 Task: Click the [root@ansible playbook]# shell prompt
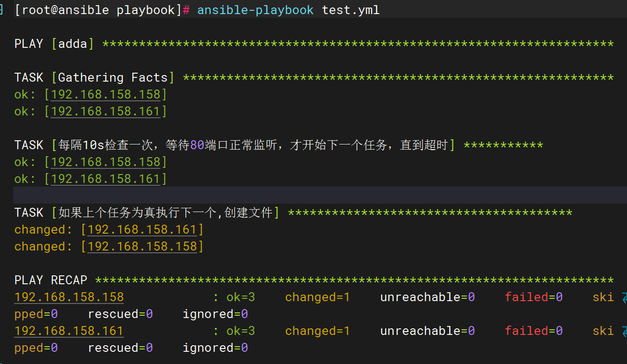(x=102, y=10)
